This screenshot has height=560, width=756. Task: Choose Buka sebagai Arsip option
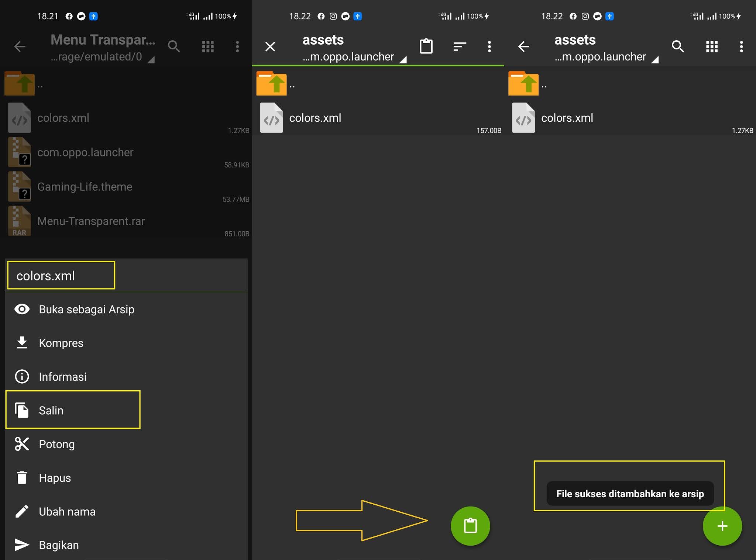pyautogui.click(x=86, y=309)
